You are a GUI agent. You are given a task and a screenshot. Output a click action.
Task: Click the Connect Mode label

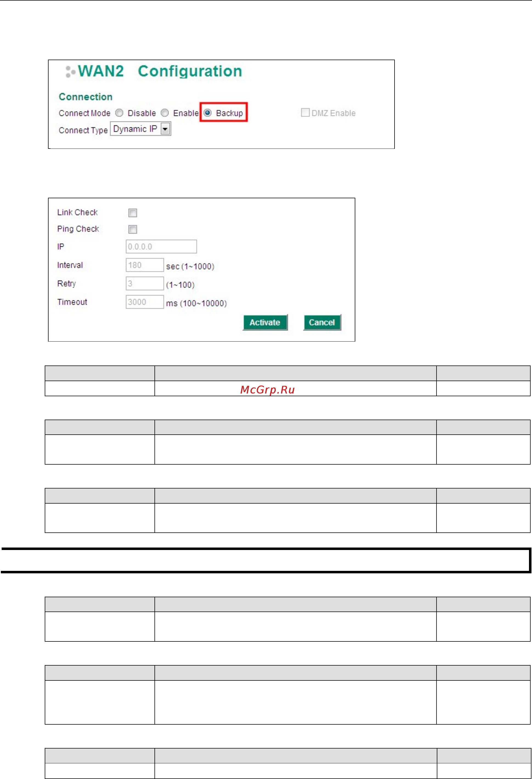point(85,113)
